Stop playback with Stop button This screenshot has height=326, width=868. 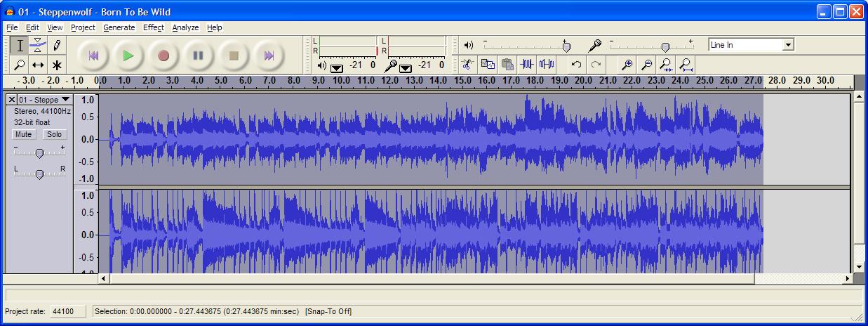click(234, 56)
